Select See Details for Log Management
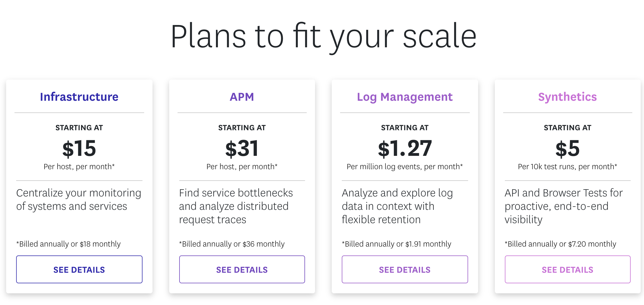Viewport: 644px width, 305px height. tap(405, 269)
